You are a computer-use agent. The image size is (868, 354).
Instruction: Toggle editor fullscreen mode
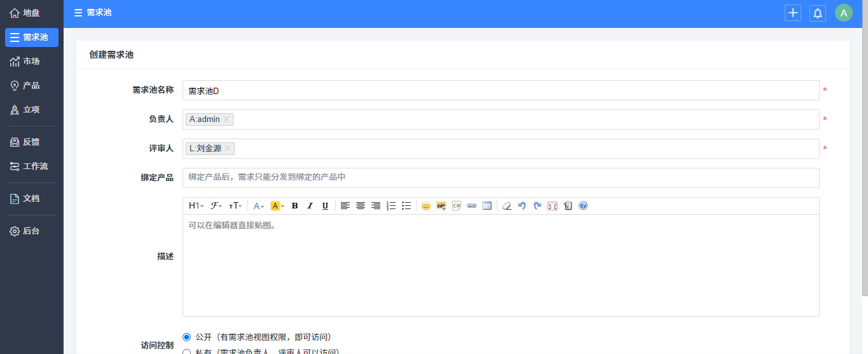pyautogui.click(x=553, y=206)
